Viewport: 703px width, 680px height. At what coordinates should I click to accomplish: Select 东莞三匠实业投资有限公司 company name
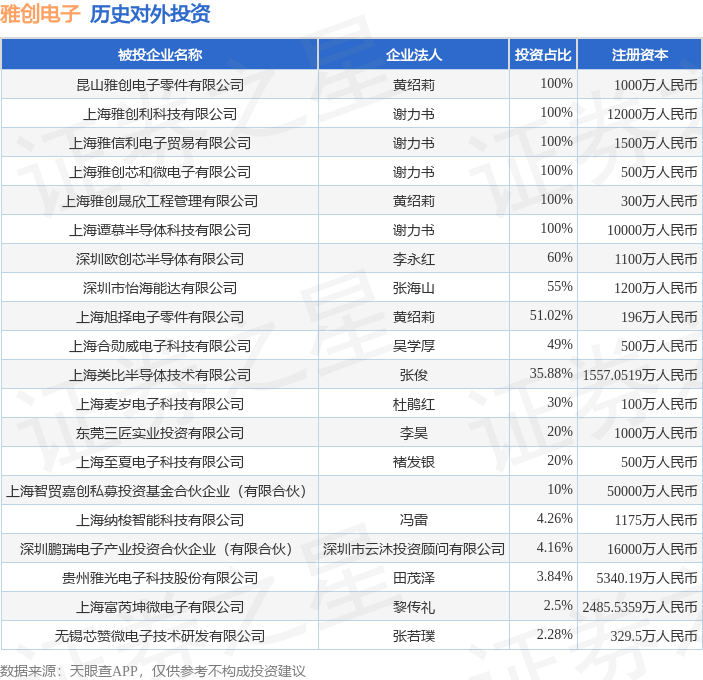tap(160, 433)
